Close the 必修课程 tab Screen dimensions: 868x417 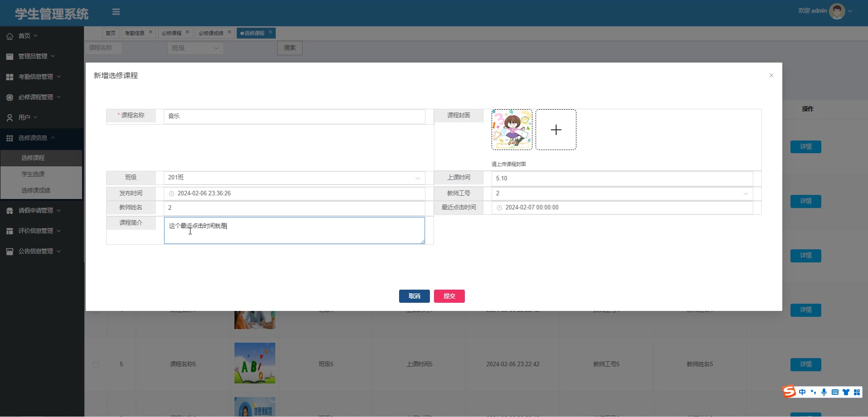tap(187, 32)
